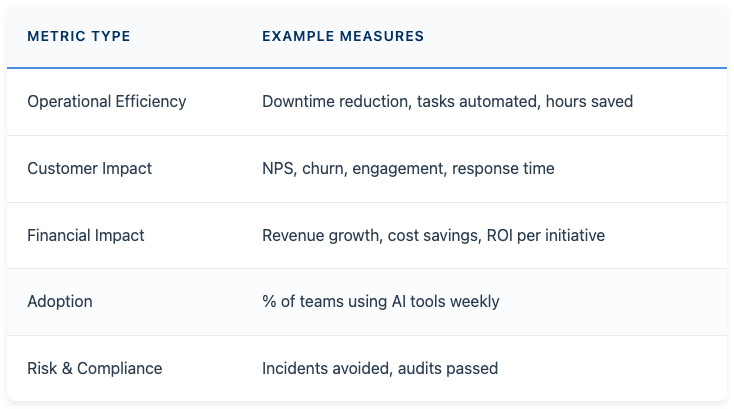
Task: Click the Downtime reduction measures text
Action: point(448,102)
